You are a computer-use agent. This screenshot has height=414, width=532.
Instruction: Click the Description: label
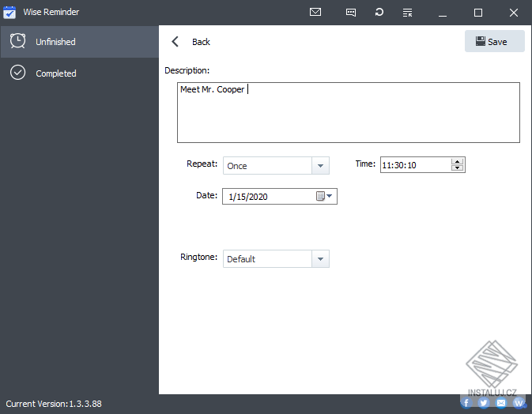pyautogui.click(x=187, y=70)
